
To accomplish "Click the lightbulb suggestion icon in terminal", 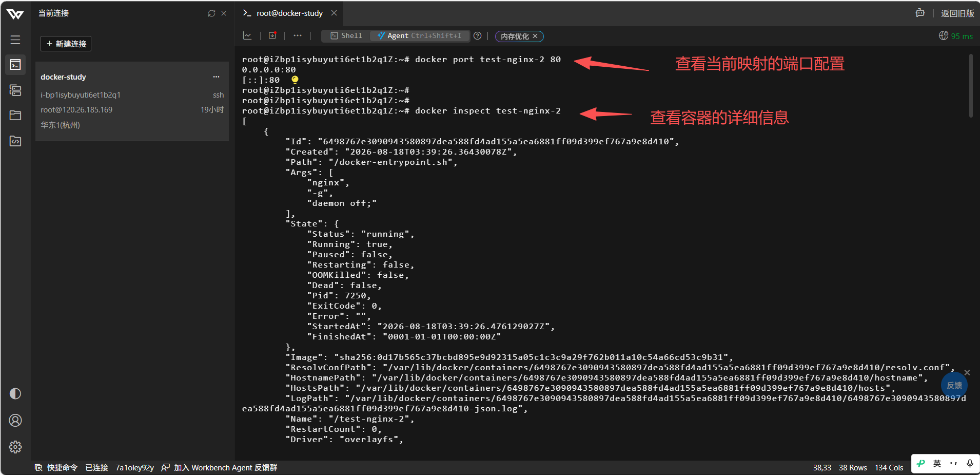I will (295, 80).
